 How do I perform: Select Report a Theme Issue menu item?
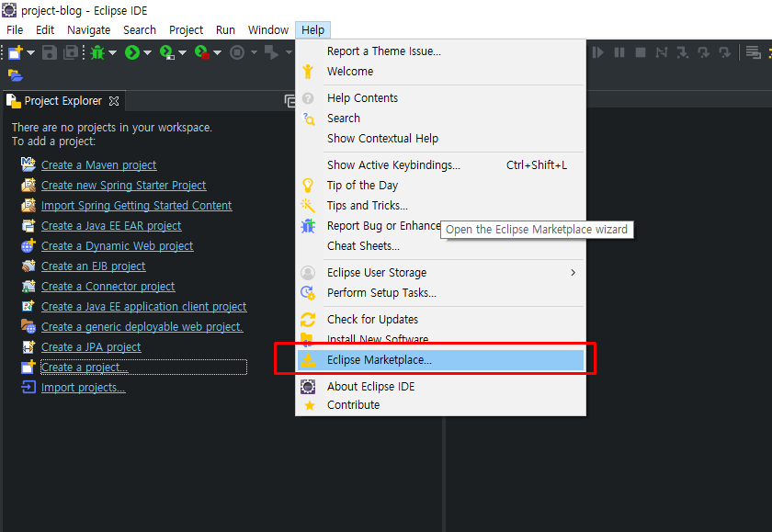pos(440,51)
